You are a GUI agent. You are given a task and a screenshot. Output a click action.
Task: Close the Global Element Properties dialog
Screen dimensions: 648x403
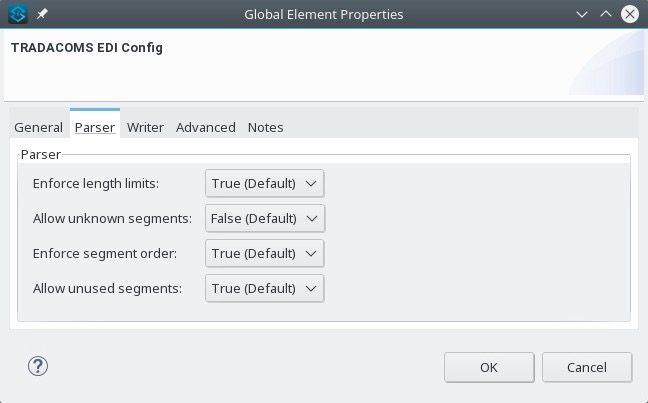pos(630,15)
